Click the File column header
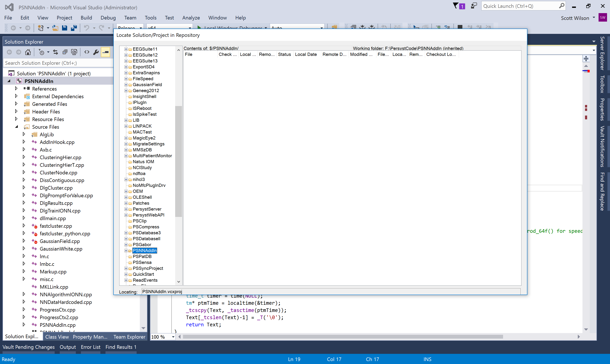 pyautogui.click(x=200, y=54)
